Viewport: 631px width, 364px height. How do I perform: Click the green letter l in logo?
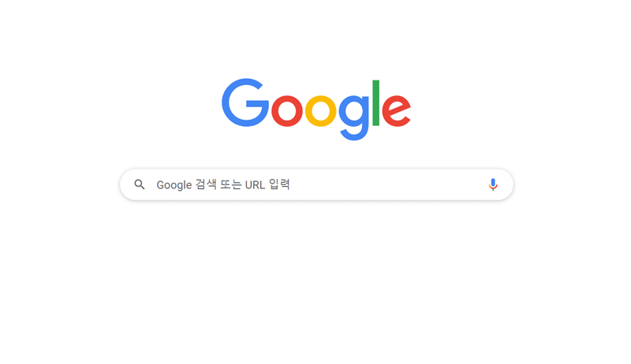pos(376,103)
